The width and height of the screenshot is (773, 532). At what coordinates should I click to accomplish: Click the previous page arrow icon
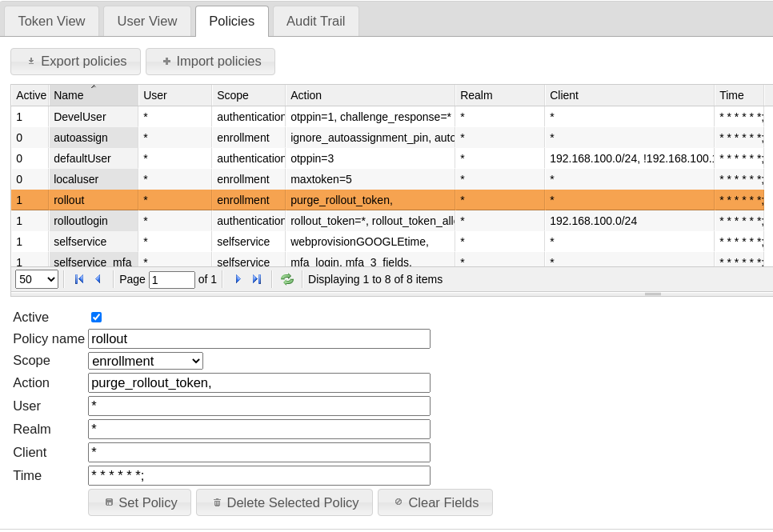point(98,279)
